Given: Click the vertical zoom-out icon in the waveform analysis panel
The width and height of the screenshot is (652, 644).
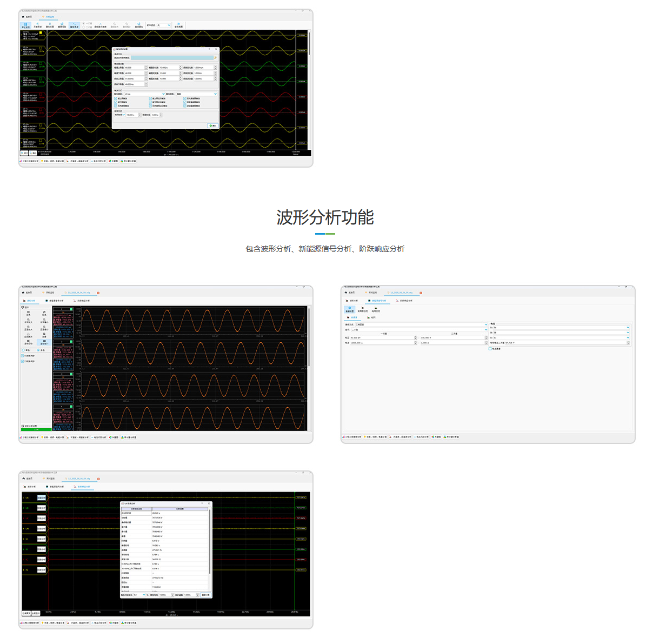Looking at the screenshot, I should coord(44,328).
